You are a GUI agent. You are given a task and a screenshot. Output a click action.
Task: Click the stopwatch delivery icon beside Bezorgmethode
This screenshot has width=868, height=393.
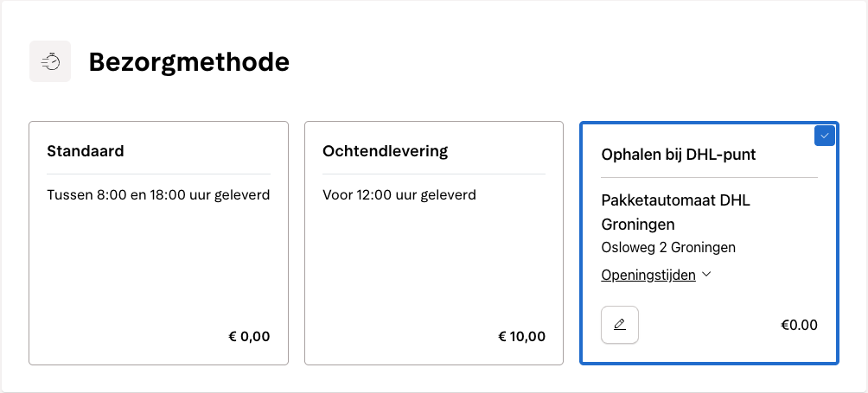pos(50,62)
